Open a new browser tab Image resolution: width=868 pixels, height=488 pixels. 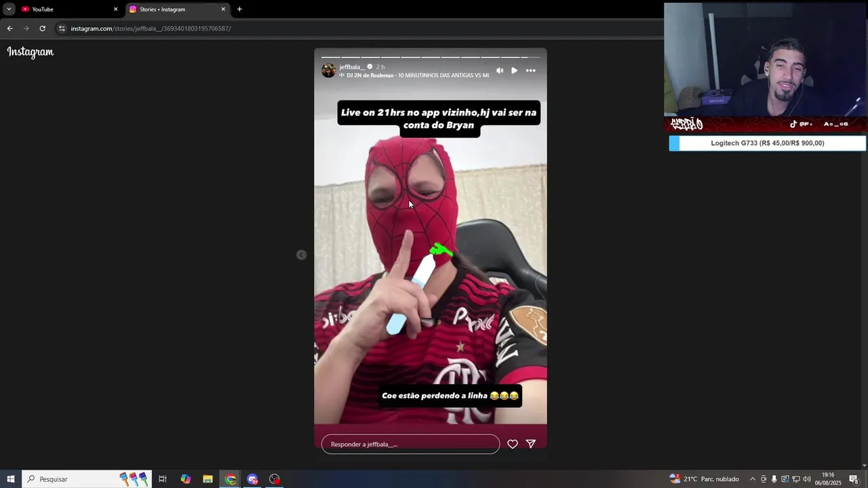tap(239, 9)
